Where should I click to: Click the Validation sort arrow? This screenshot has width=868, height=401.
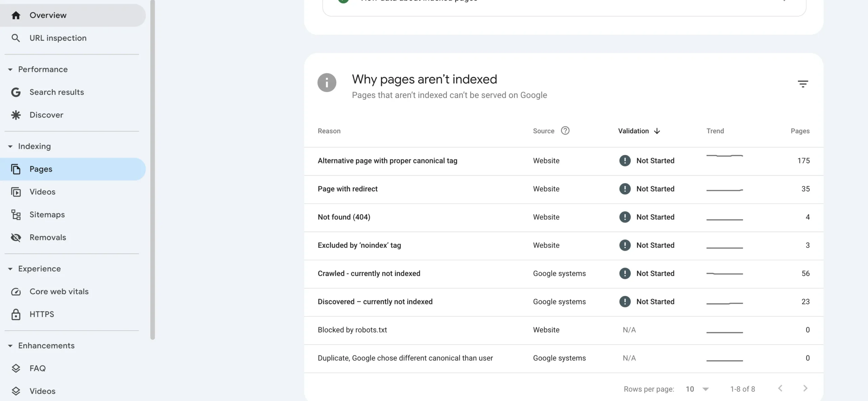tap(657, 131)
